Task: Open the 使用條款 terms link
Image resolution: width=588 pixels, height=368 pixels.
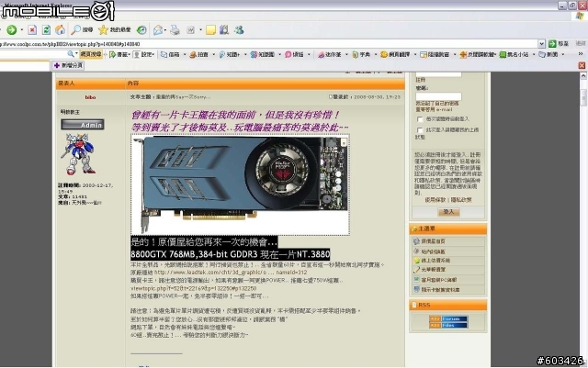Action: pos(435,200)
